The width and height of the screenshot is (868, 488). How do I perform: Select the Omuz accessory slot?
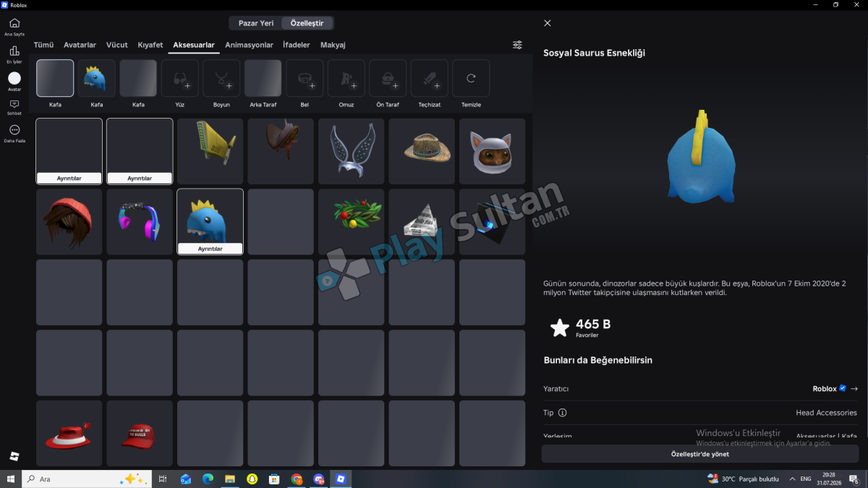(346, 78)
